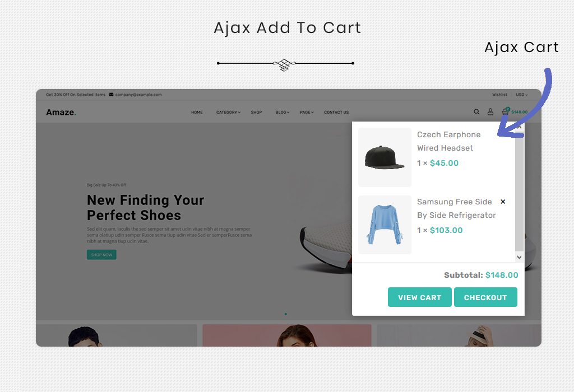Open the SHOP menu item

click(256, 112)
